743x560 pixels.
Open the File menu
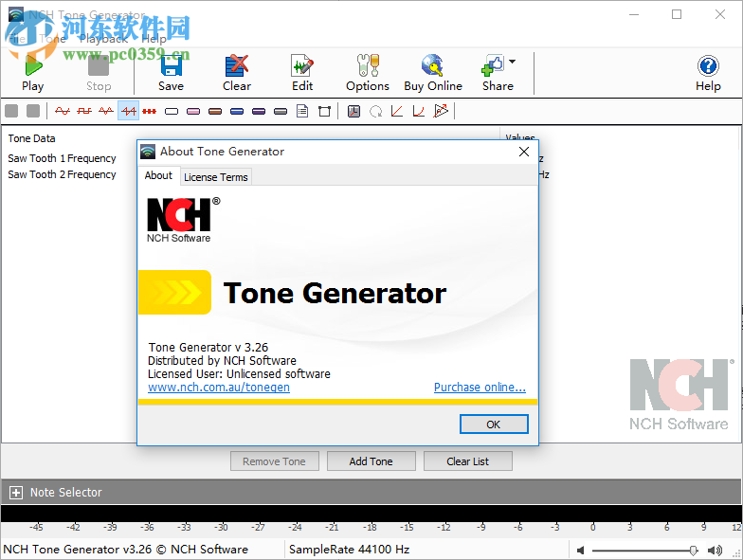[17, 39]
